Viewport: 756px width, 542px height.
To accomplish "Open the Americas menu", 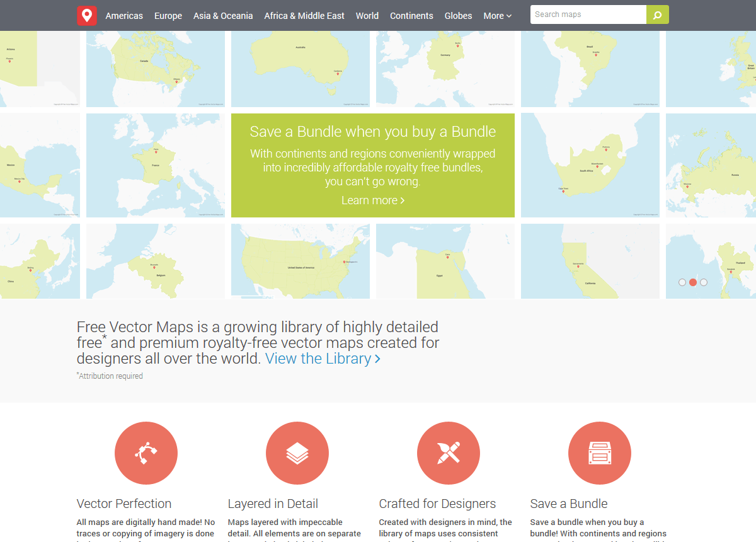I will point(124,16).
